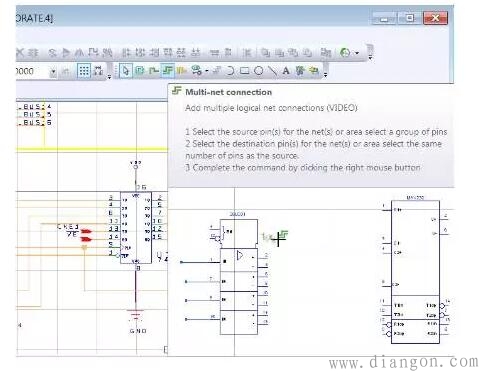
Task: Pick the yellow Bus tool
Action: pyautogui.click(x=182, y=71)
